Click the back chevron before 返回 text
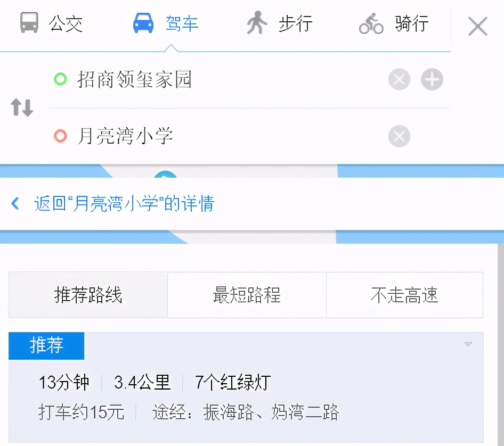 14,203
